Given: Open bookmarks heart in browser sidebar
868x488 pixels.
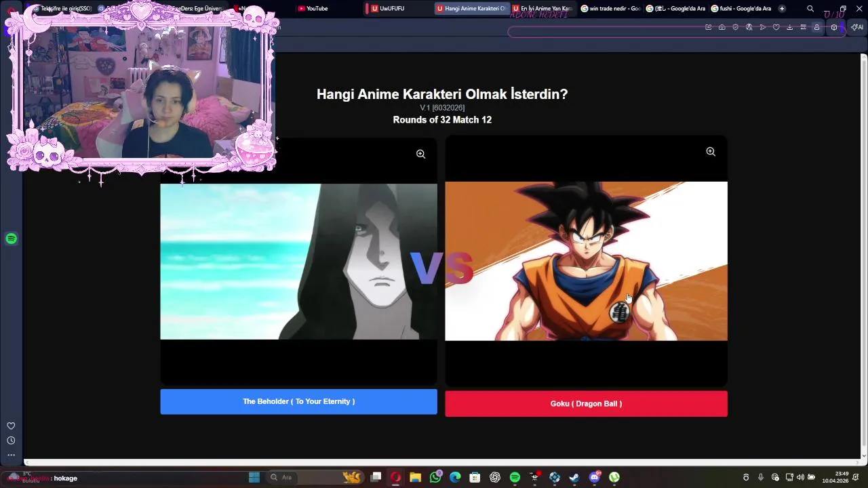Looking at the screenshot, I should (x=11, y=426).
